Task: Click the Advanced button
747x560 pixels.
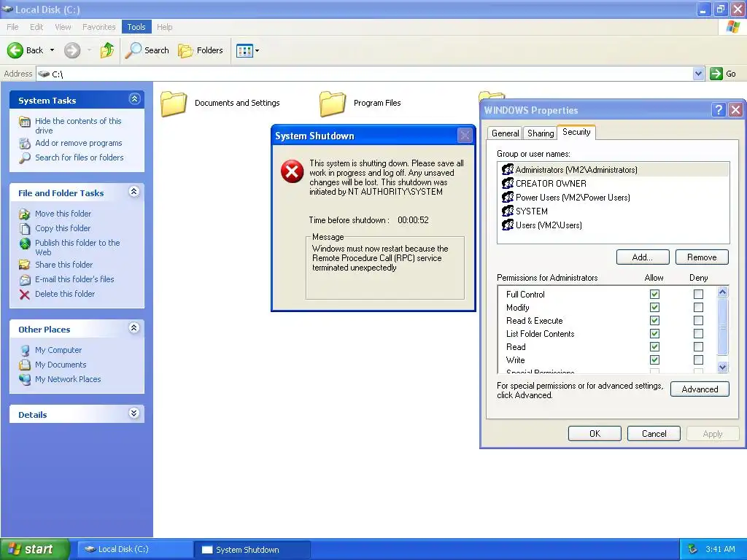Action: click(700, 389)
